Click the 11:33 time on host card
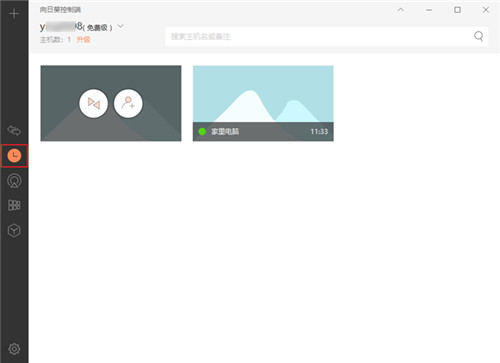This screenshot has height=363, width=500. click(319, 132)
